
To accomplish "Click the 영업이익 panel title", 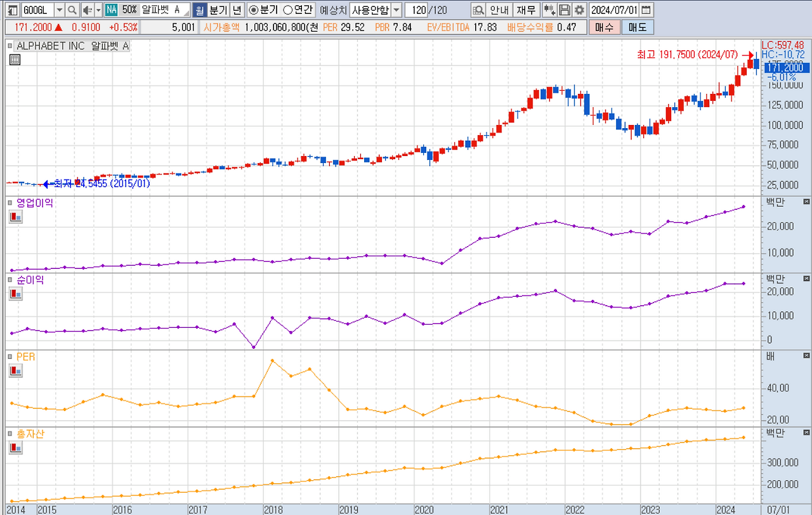I will click(35, 203).
